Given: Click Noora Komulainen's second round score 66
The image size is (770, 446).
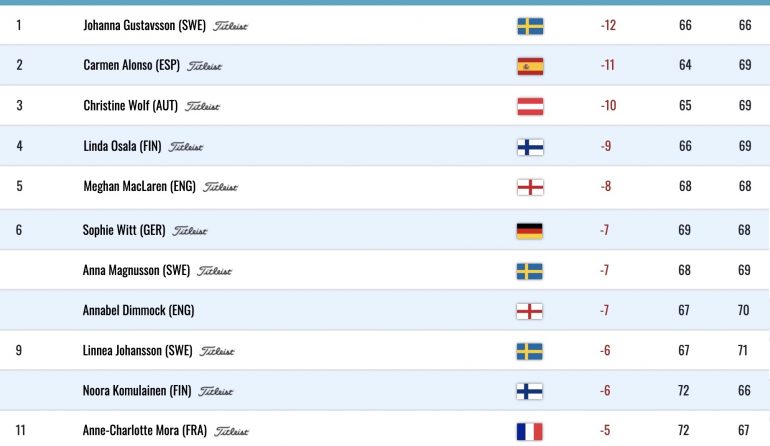Looking at the screenshot, I should (x=744, y=390).
